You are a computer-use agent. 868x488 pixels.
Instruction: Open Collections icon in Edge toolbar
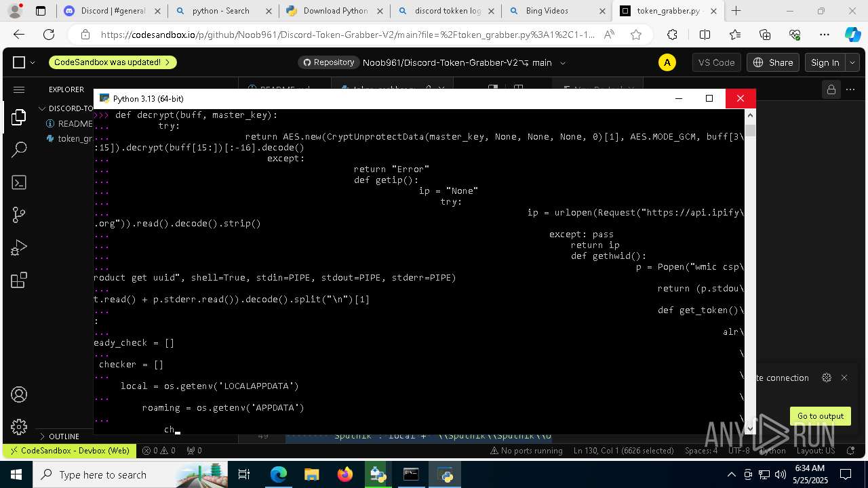click(765, 35)
